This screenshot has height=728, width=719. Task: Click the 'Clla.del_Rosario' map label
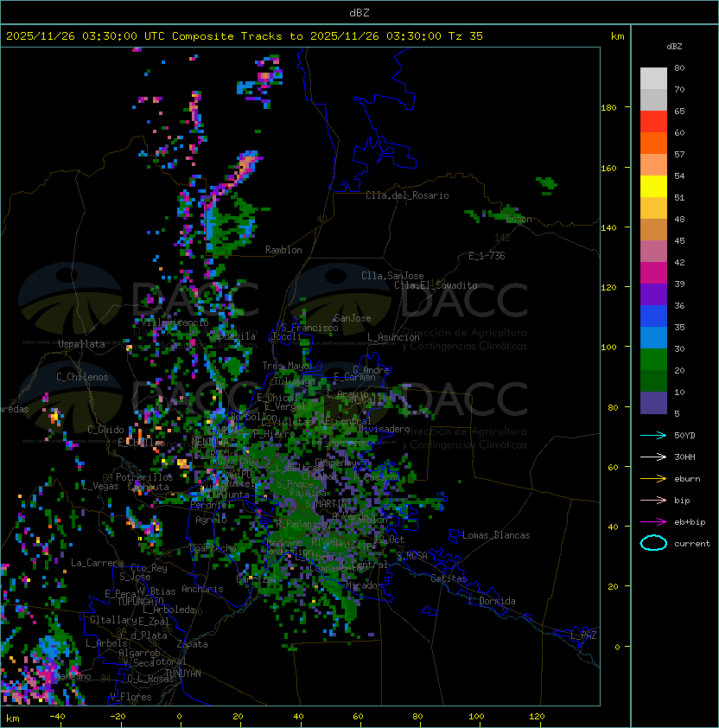click(407, 195)
